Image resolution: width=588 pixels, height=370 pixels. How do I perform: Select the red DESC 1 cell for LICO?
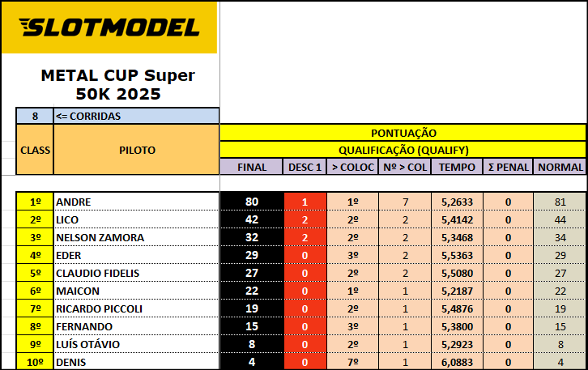tap(305, 219)
